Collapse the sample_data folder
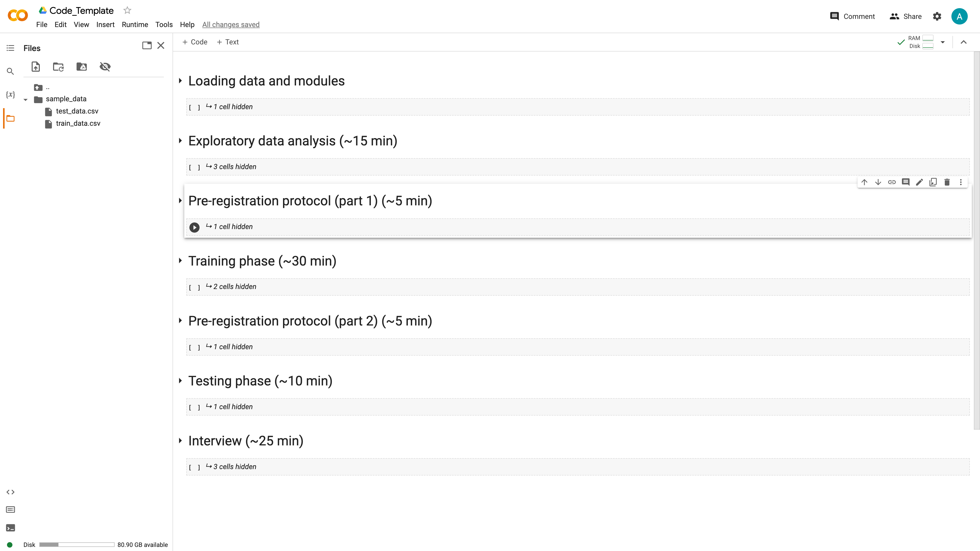This screenshot has height=551, width=980. coord(26,100)
